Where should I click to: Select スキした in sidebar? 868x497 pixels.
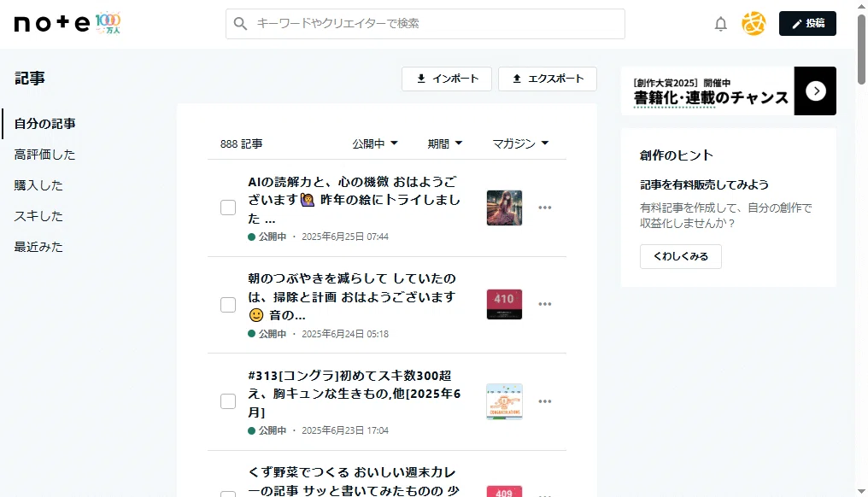pos(38,216)
